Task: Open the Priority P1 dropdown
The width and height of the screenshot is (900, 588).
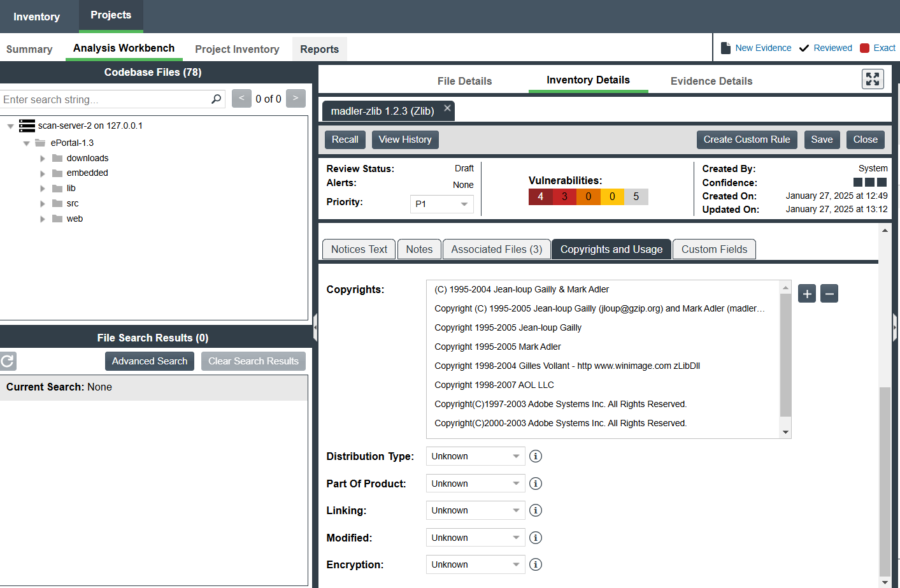Action: (441, 204)
